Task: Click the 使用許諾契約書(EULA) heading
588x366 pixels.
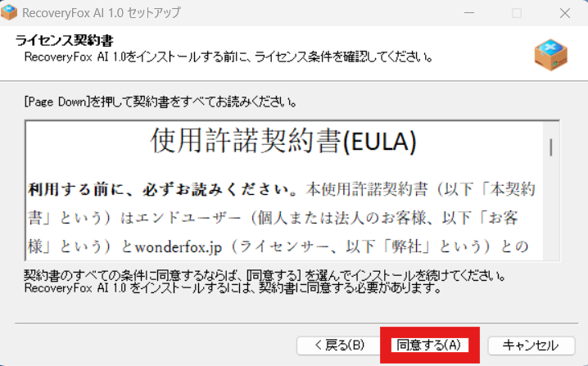Action: [283, 141]
